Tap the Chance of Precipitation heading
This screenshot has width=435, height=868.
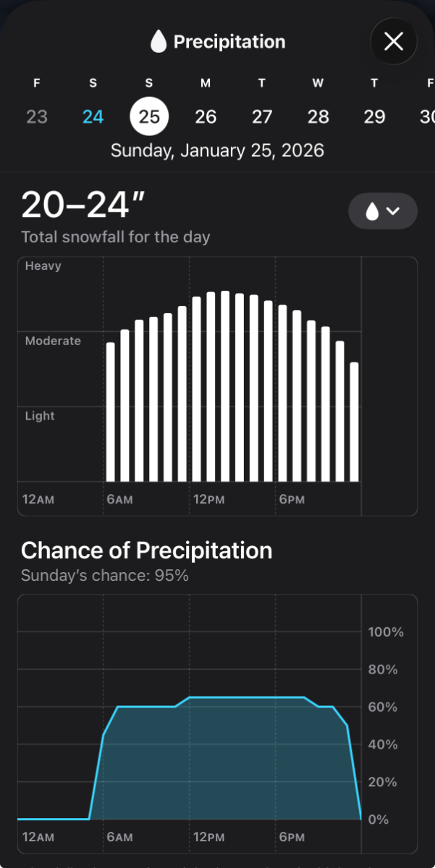(x=146, y=550)
